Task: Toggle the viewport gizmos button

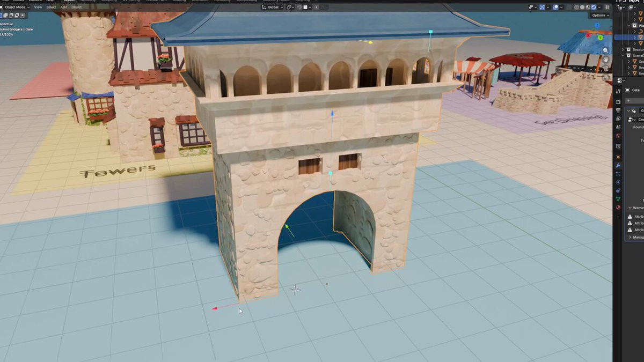Action: (542, 8)
